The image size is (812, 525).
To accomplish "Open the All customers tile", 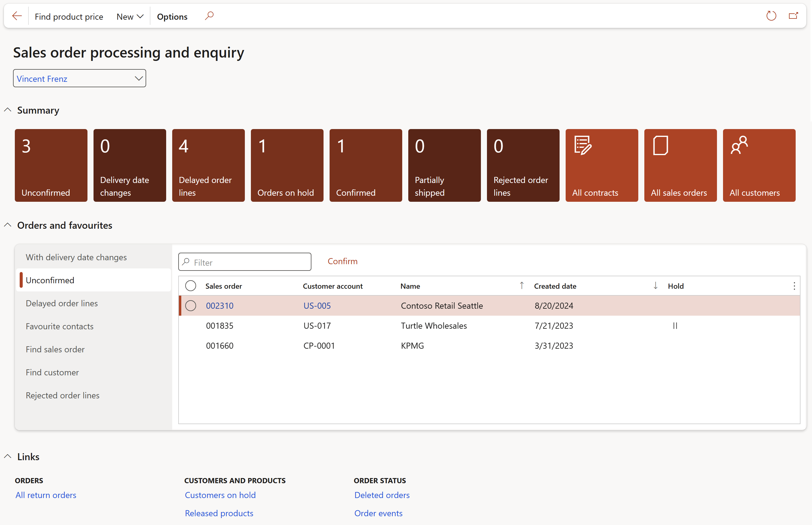I will coord(759,165).
